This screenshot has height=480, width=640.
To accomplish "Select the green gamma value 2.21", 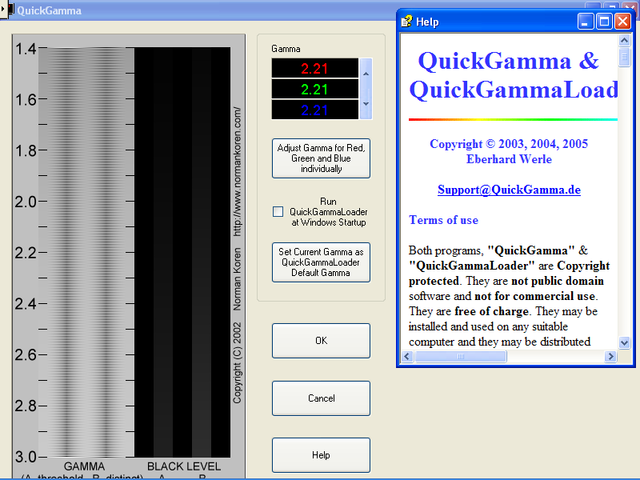I will pyautogui.click(x=315, y=89).
